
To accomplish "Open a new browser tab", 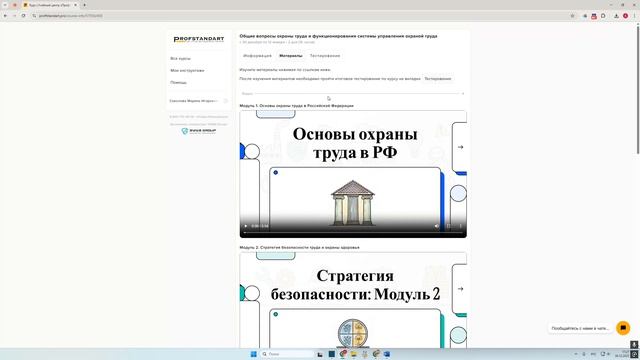I will click(84, 5).
